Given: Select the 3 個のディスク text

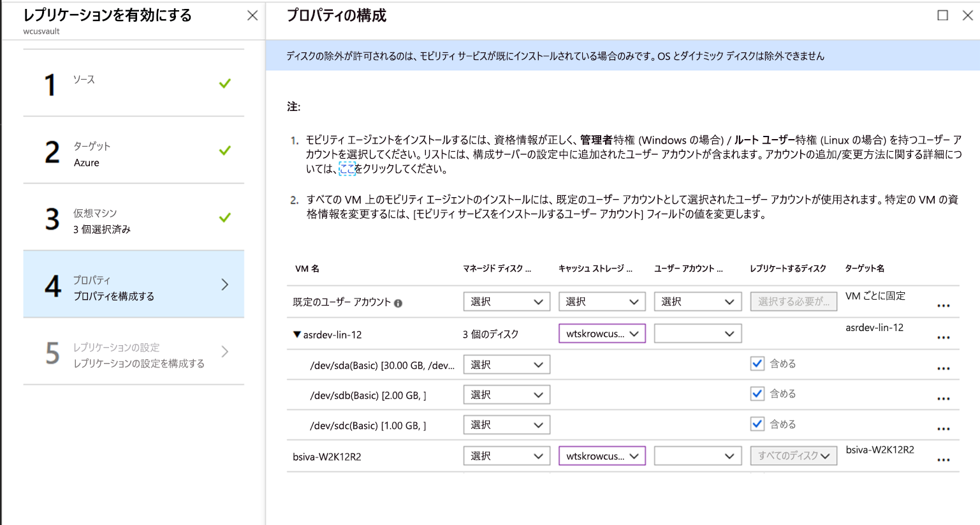Looking at the screenshot, I should pyautogui.click(x=490, y=334).
